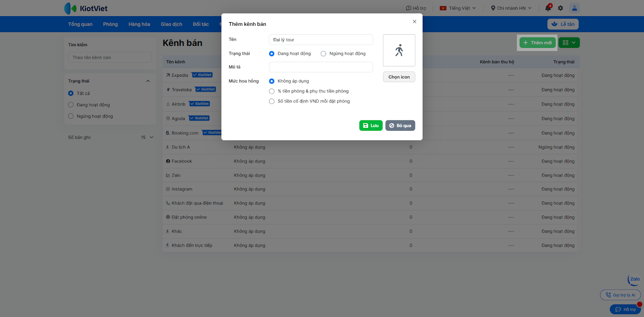Screen dimensions: 644x317
Task: Open the Phòng menu
Action: 110,24
